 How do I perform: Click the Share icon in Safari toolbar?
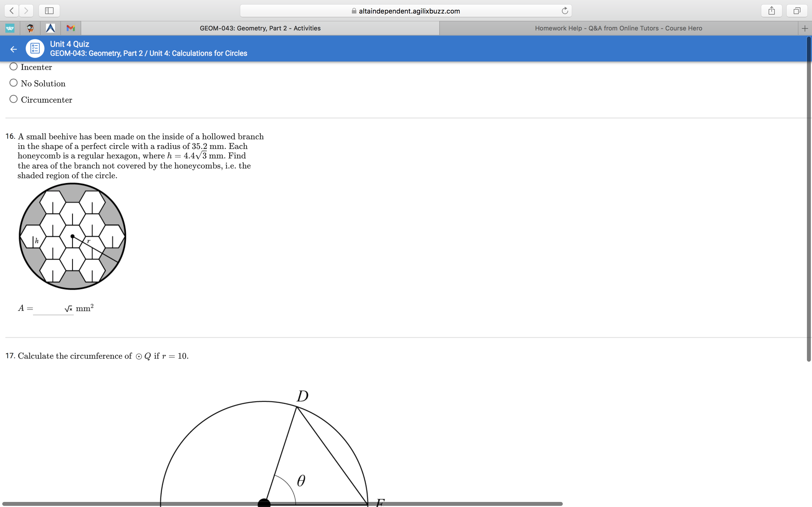771,10
